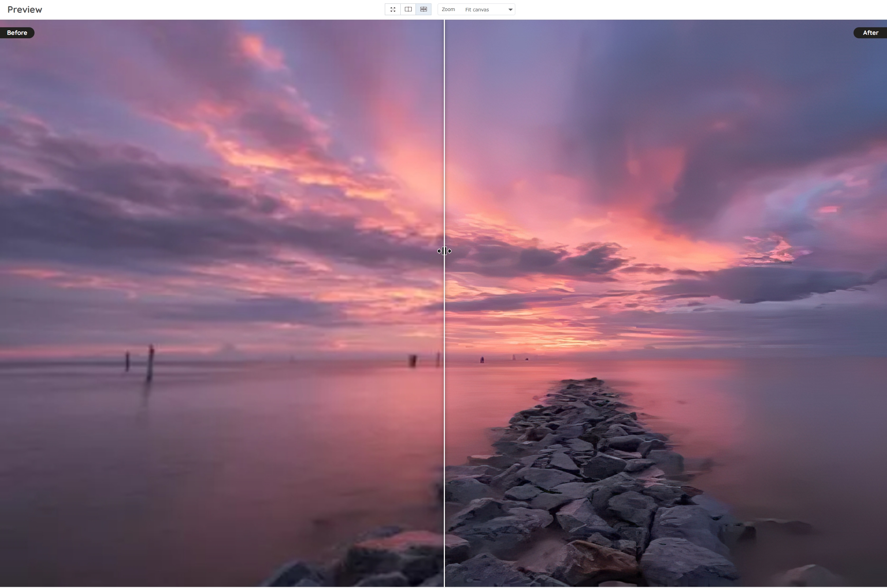
Task: Open the Zoom Fit canvas dropdown
Action: 476,9
